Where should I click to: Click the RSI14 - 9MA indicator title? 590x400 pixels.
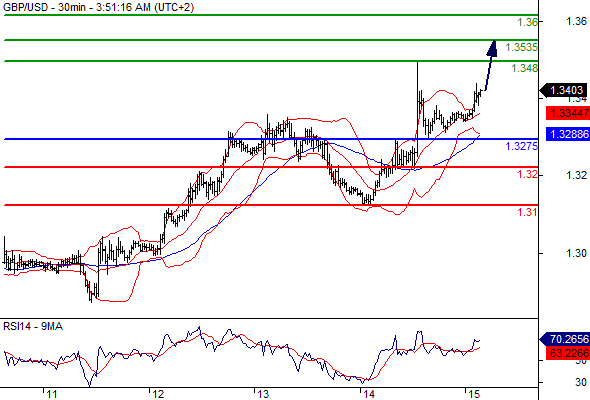tap(33, 326)
